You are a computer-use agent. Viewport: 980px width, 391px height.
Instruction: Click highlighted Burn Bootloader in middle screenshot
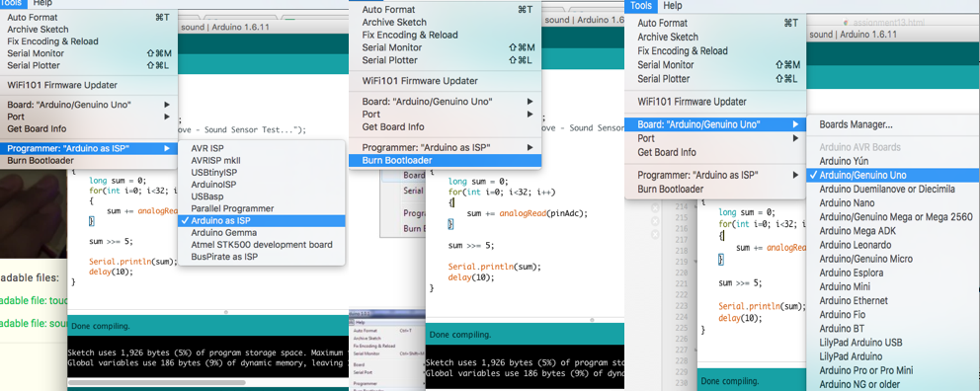[445, 161]
